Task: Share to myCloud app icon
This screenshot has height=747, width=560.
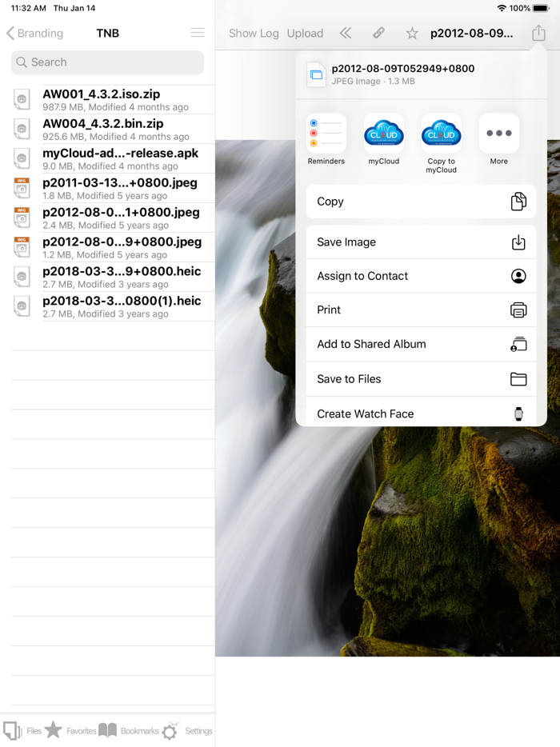Action: pyautogui.click(x=384, y=134)
